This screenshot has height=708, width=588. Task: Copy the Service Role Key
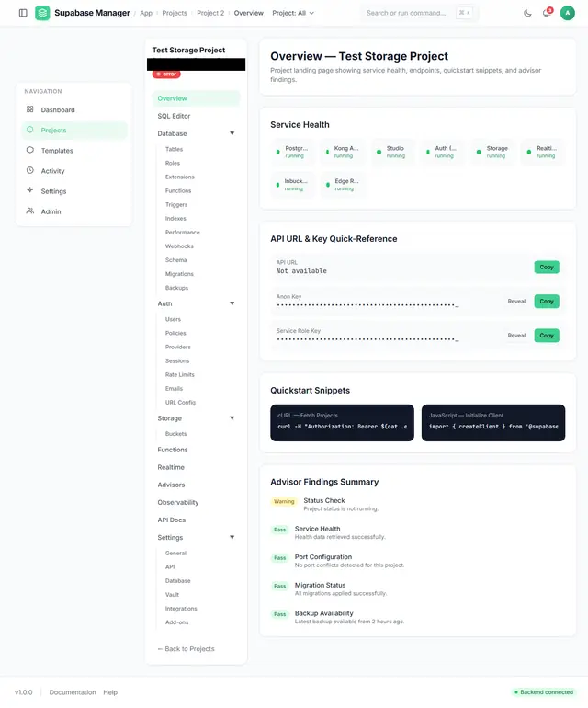tap(547, 336)
